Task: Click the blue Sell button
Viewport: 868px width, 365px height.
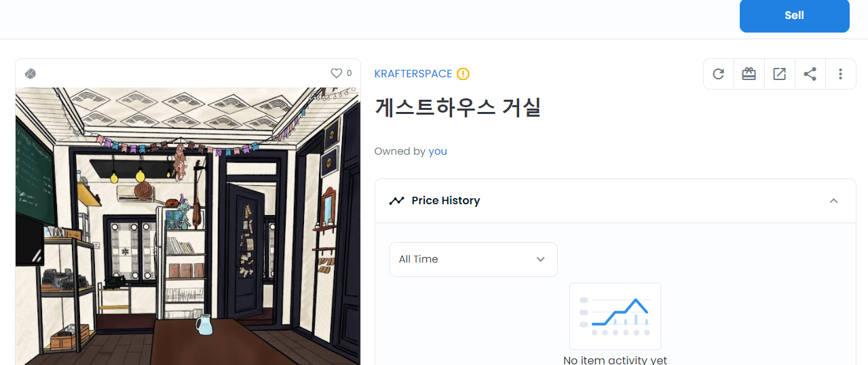Action: coord(794,15)
